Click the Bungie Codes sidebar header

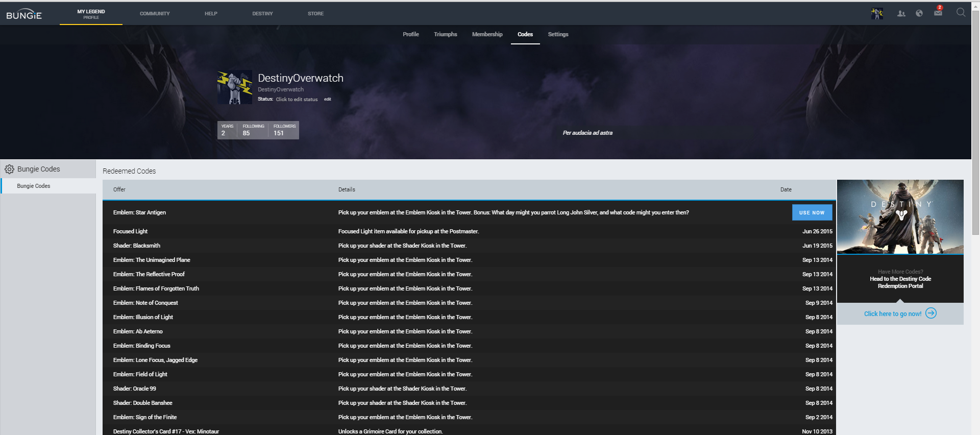pyautogui.click(x=48, y=169)
